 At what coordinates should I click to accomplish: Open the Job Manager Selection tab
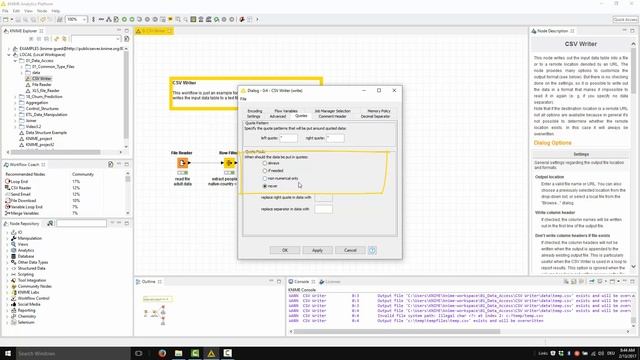tap(332, 111)
